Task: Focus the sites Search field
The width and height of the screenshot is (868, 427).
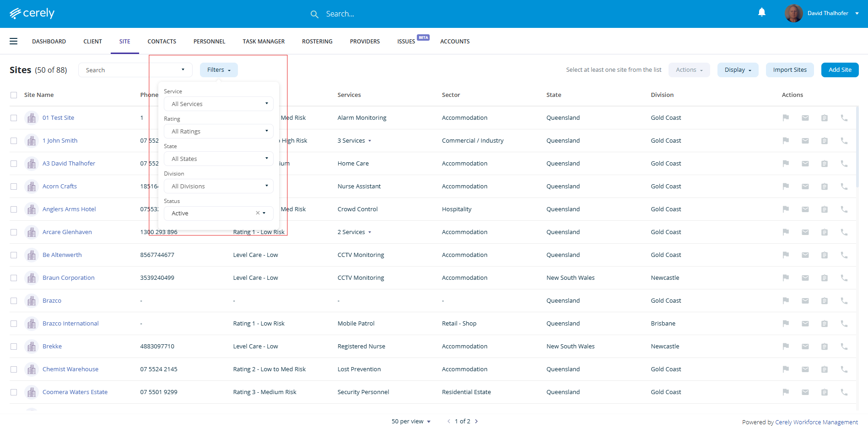Action: pos(135,70)
